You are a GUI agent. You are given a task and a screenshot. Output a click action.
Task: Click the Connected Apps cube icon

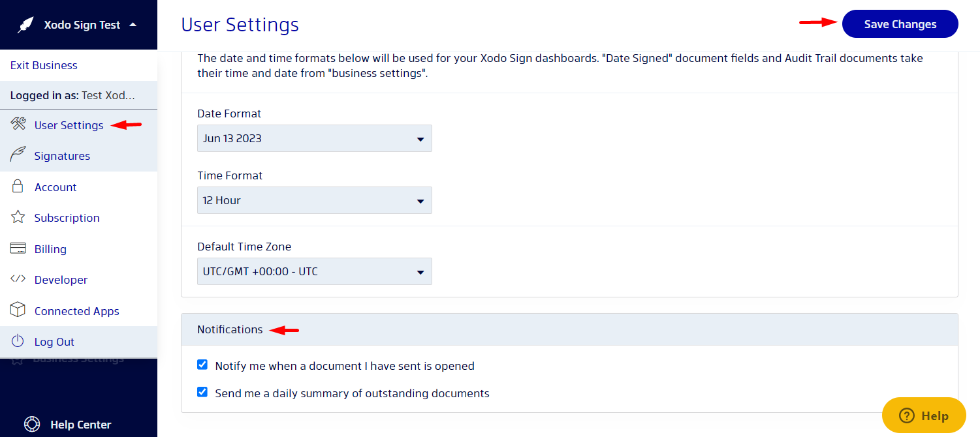pyautogui.click(x=18, y=310)
